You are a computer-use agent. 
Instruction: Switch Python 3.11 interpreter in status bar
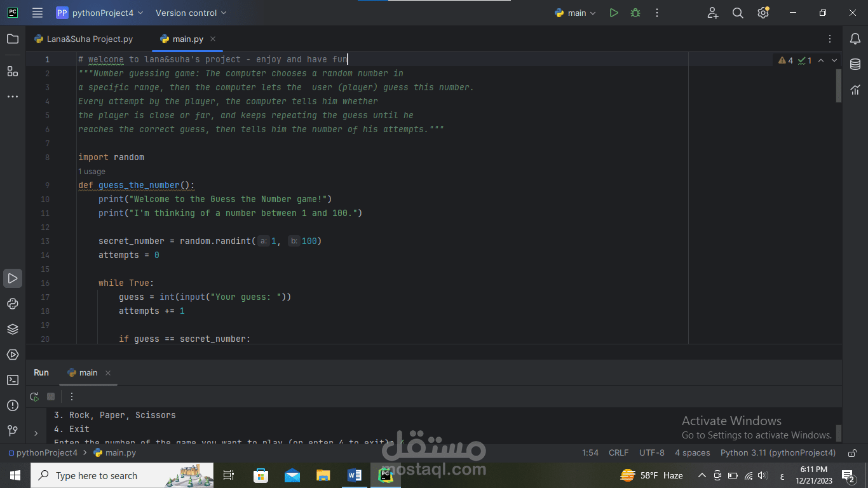[778, 453]
